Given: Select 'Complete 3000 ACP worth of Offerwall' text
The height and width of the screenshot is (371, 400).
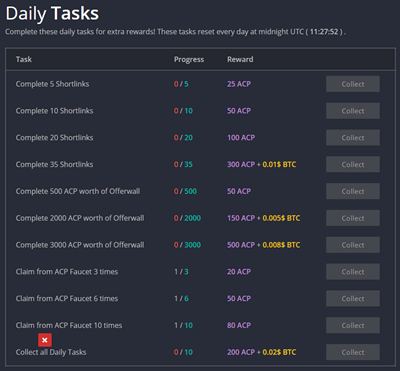Looking at the screenshot, I should coord(80,245).
